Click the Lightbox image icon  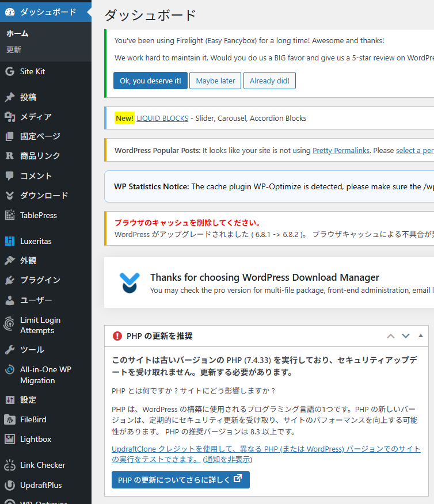coord(10,439)
